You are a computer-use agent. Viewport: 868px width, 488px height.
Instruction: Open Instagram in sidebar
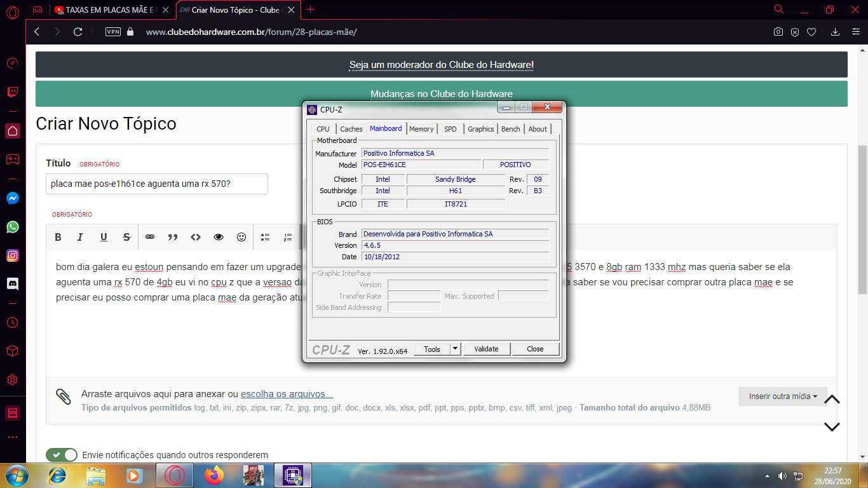point(13,255)
